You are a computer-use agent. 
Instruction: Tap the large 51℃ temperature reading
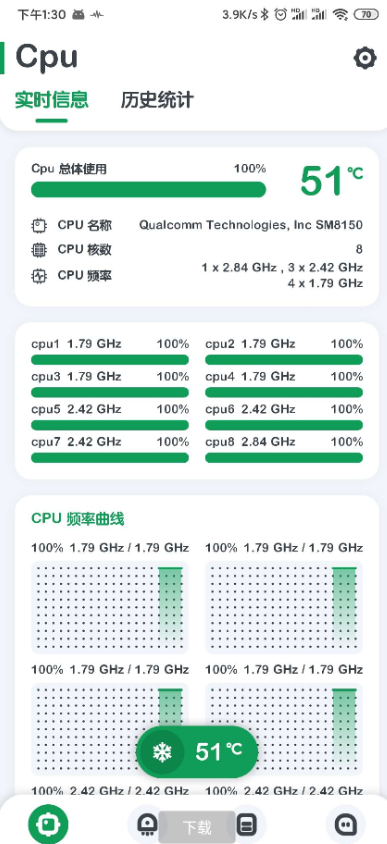click(331, 180)
